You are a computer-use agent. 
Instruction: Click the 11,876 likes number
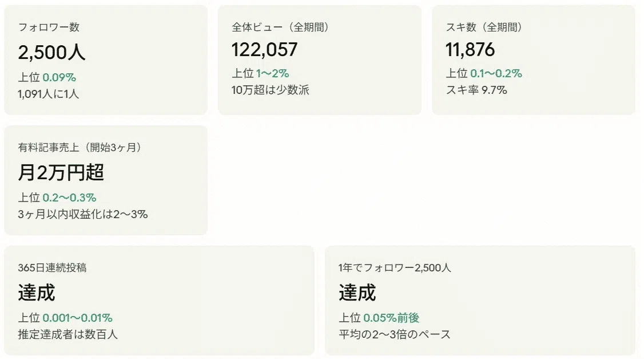click(x=470, y=50)
